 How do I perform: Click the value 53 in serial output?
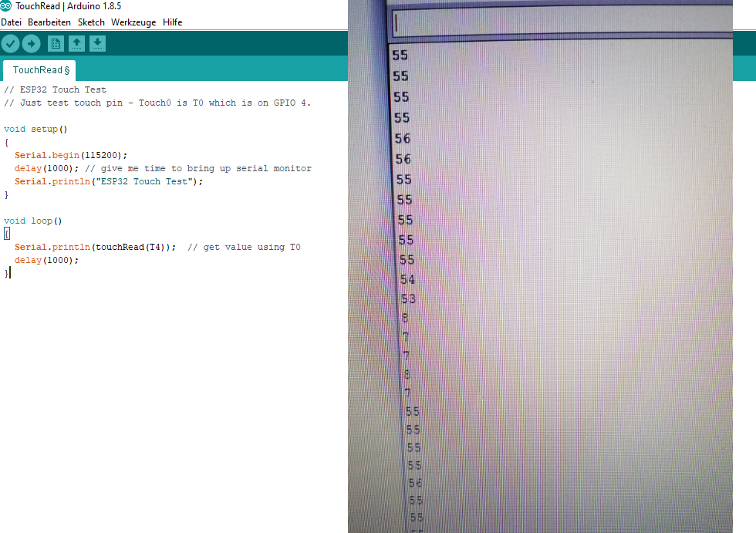408,299
